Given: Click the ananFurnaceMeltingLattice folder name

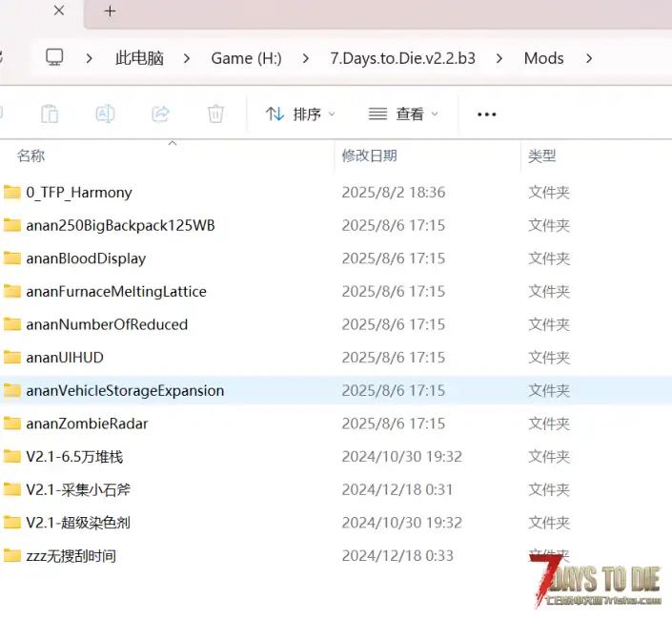Looking at the screenshot, I should coord(116,292).
